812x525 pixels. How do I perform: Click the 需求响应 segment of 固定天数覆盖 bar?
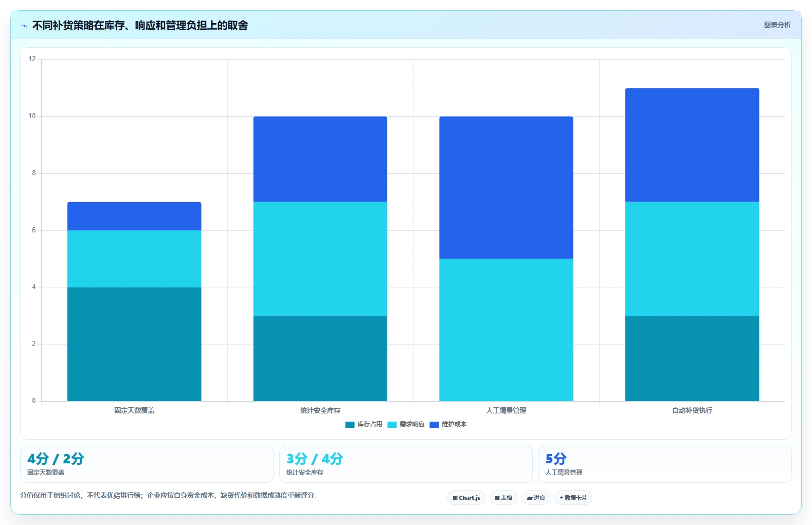click(x=134, y=259)
